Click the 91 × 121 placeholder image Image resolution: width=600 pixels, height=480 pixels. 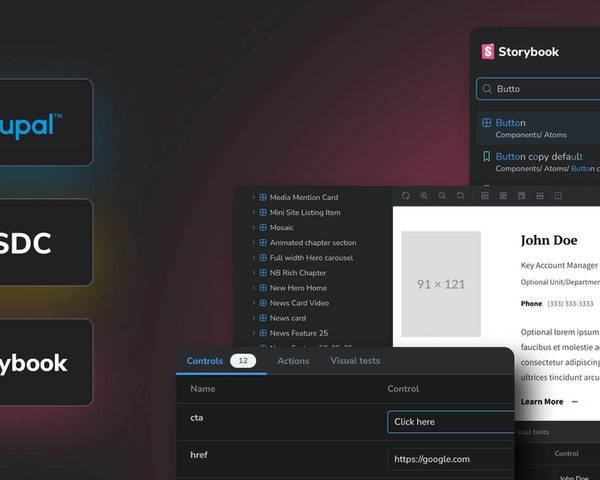point(441,284)
